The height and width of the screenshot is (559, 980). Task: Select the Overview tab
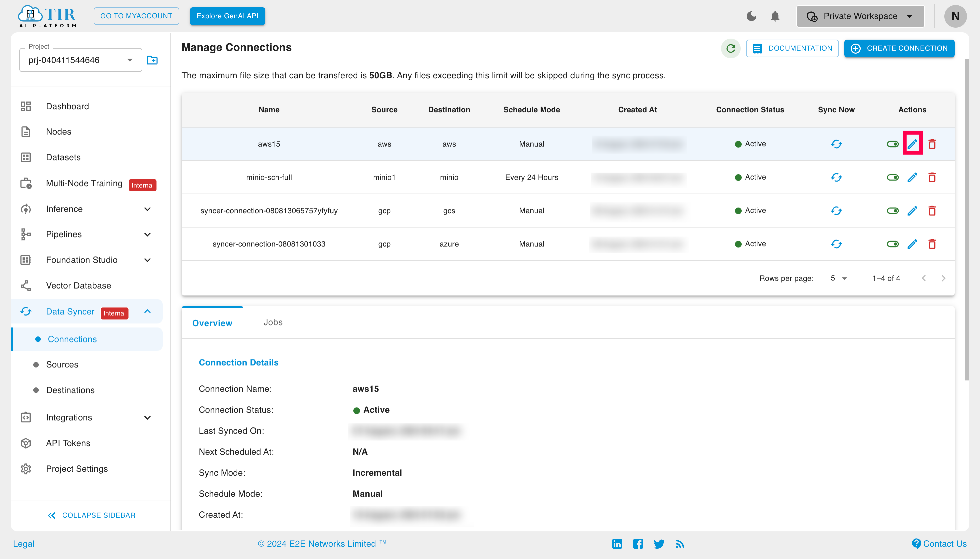[x=212, y=323]
